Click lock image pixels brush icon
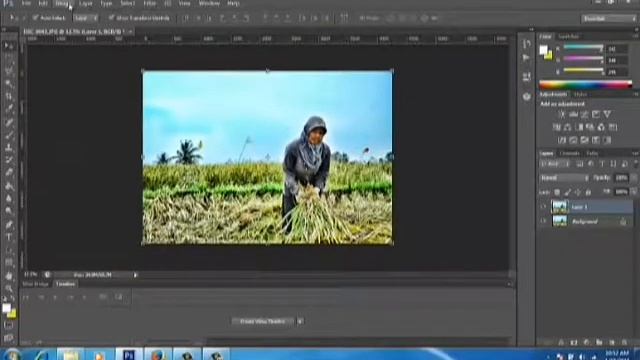 567,192
